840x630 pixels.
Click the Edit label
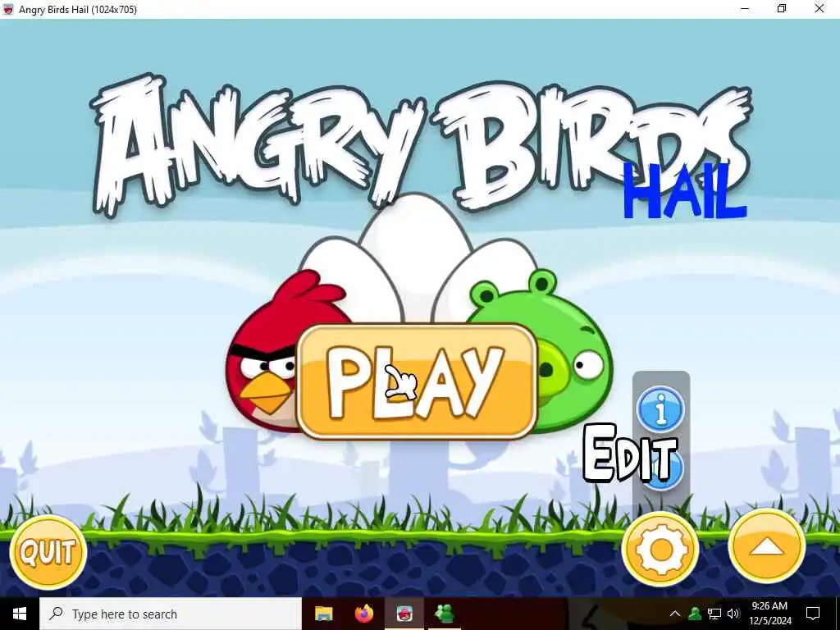coord(630,454)
